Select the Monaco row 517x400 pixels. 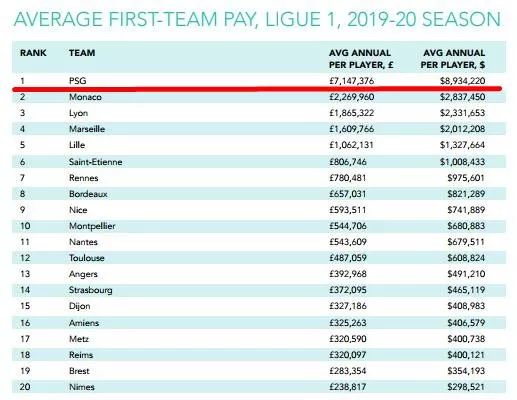click(259, 97)
